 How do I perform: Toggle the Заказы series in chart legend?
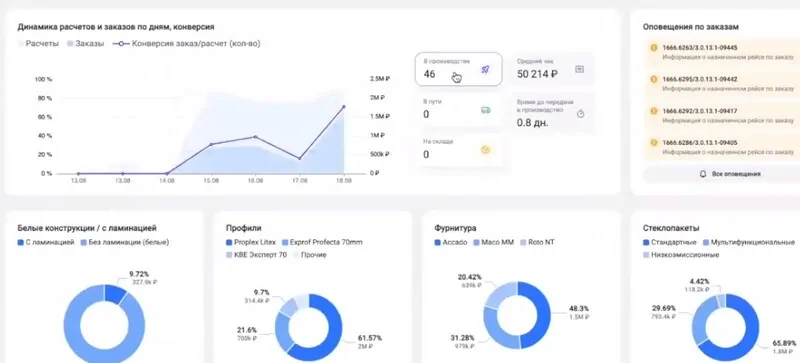coord(86,44)
